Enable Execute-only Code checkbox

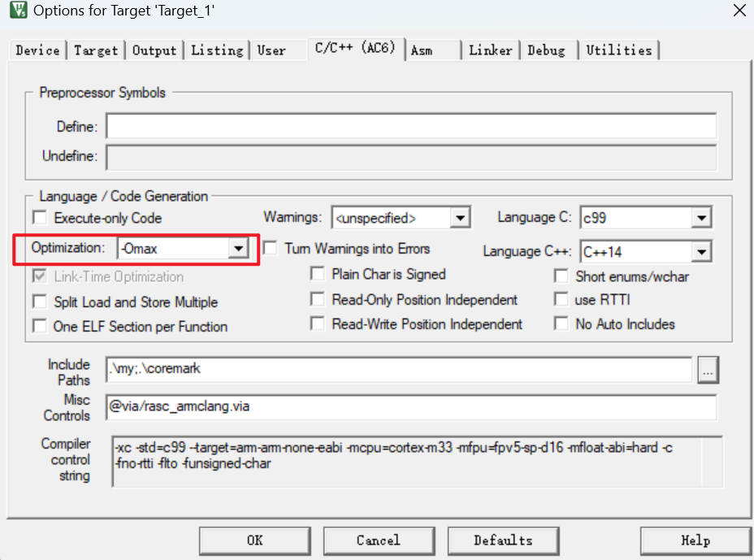(x=40, y=218)
